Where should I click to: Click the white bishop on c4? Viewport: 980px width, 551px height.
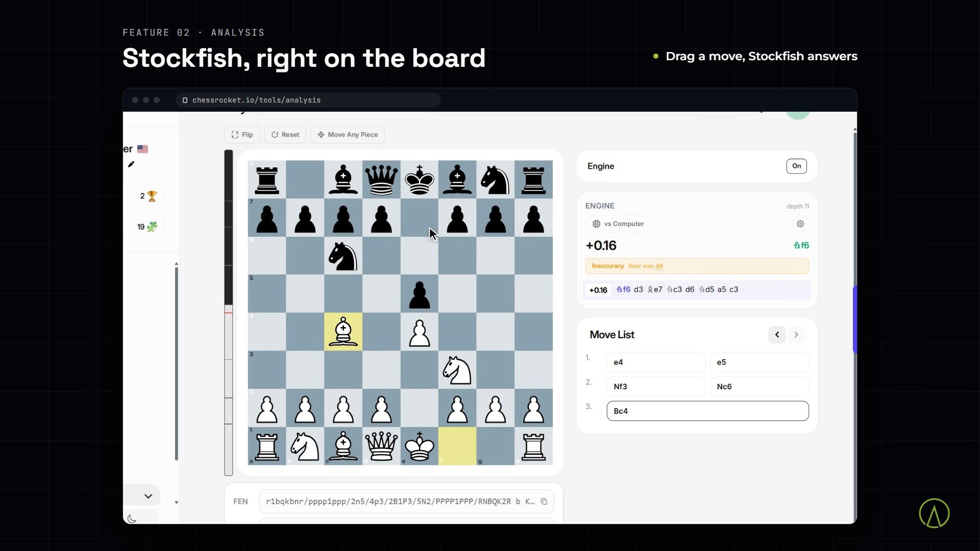click(343, 332)
